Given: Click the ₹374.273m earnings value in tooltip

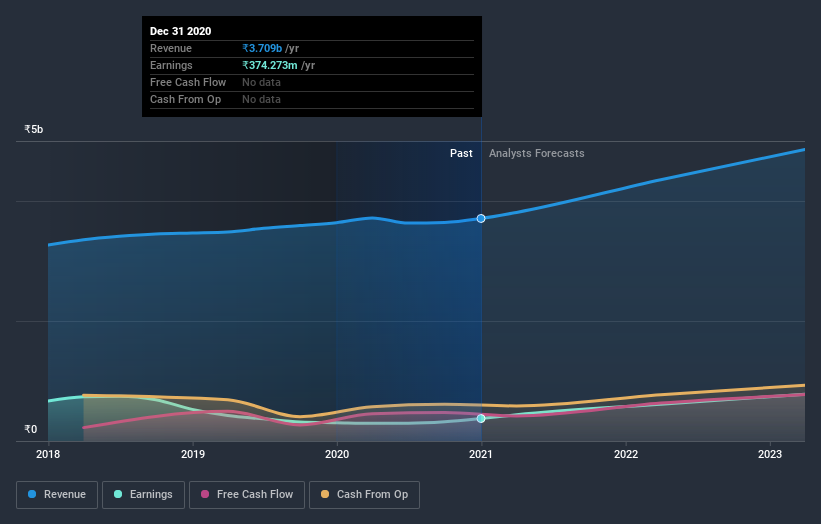Looking at the screenshot, I should click(x=270, y=65).
